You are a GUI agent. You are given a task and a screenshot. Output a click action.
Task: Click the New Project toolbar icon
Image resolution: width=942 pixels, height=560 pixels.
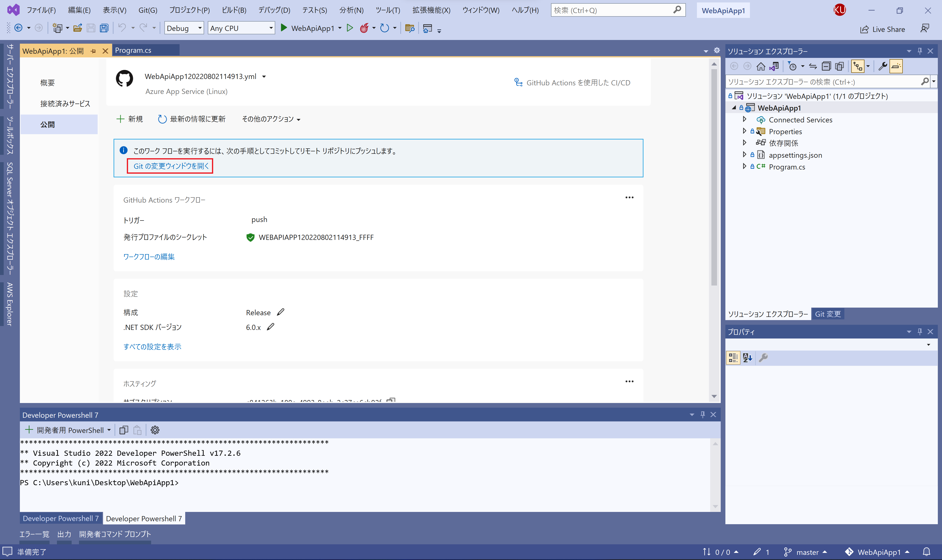pos(57,28)
